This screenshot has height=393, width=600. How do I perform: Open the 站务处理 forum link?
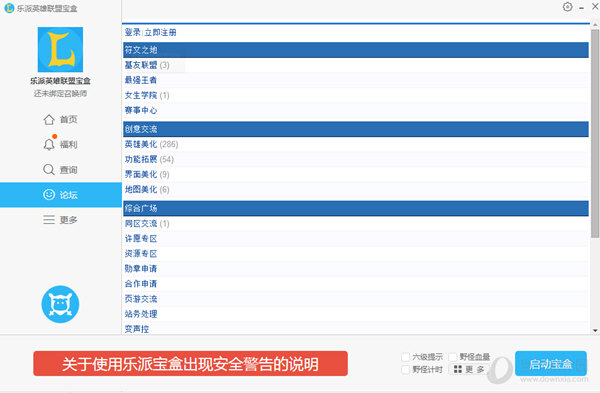click(x=141, y=314)
